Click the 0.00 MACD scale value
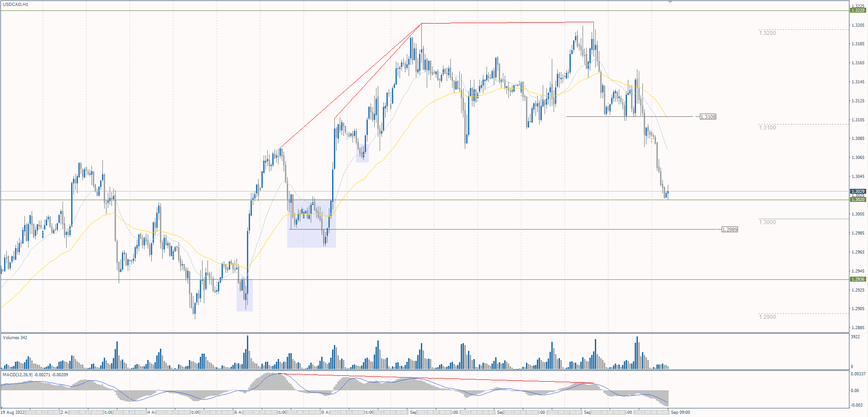 [x=855, y=390]
